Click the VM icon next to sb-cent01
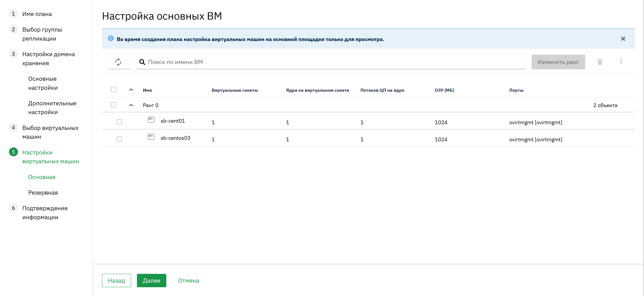This screenshot has height=296, width=644. pyautogui.click(x=151, y=120)
